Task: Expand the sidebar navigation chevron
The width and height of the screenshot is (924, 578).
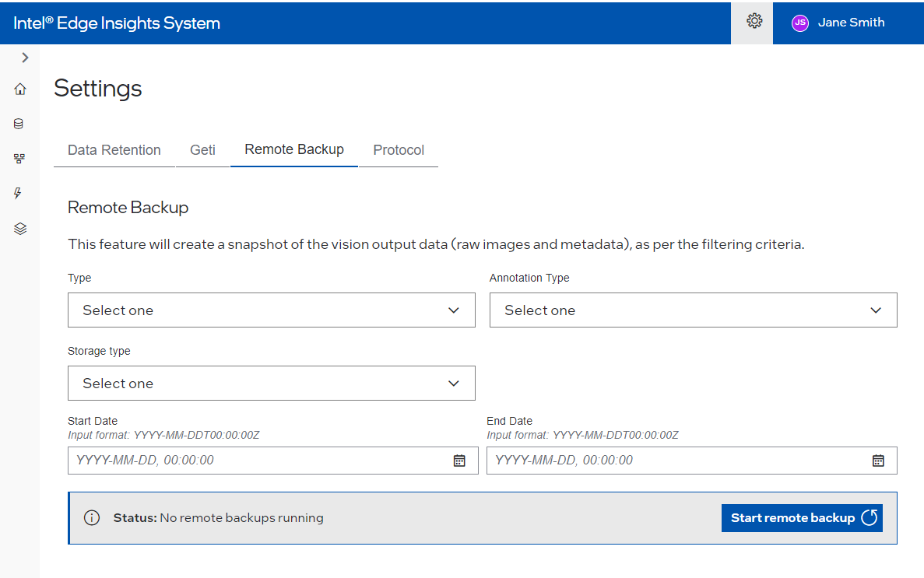Action: pos(25,58)
